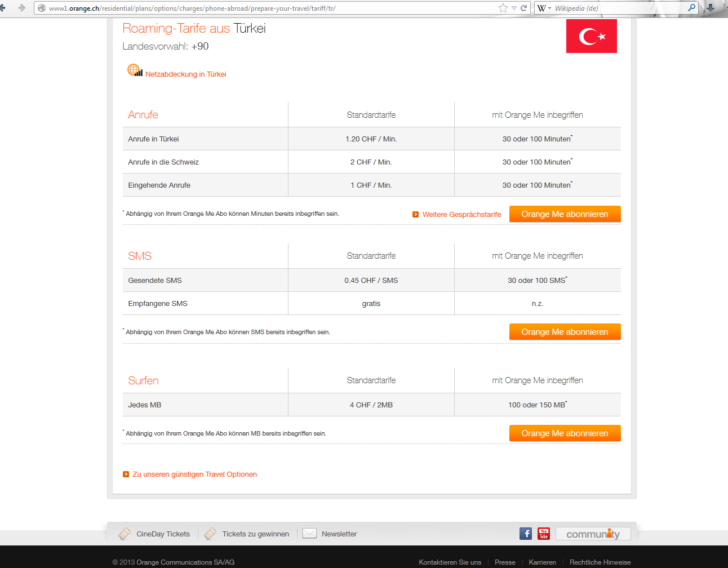Image resolution: width=728 pixels, height=568 pixels.
Task: Click the gratis cell
Action: pyautogui.click(x=371, y=303)
